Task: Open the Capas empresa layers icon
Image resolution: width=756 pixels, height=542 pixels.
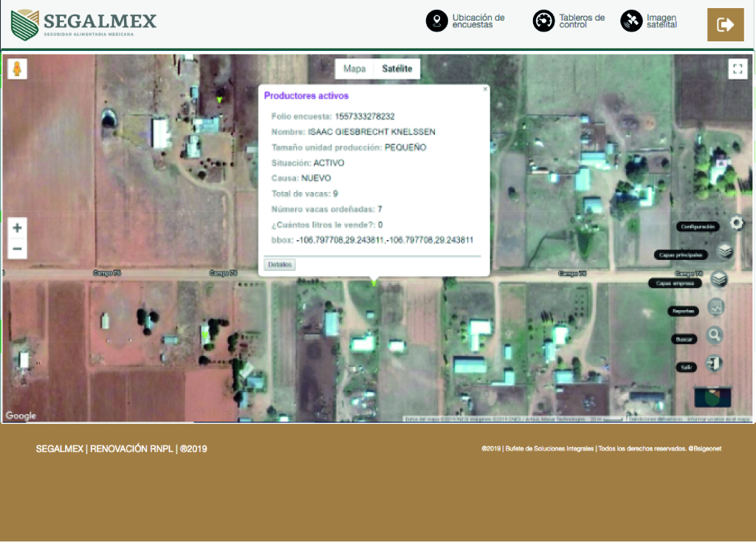Action: pyautogui.click(x=719, y=279)
